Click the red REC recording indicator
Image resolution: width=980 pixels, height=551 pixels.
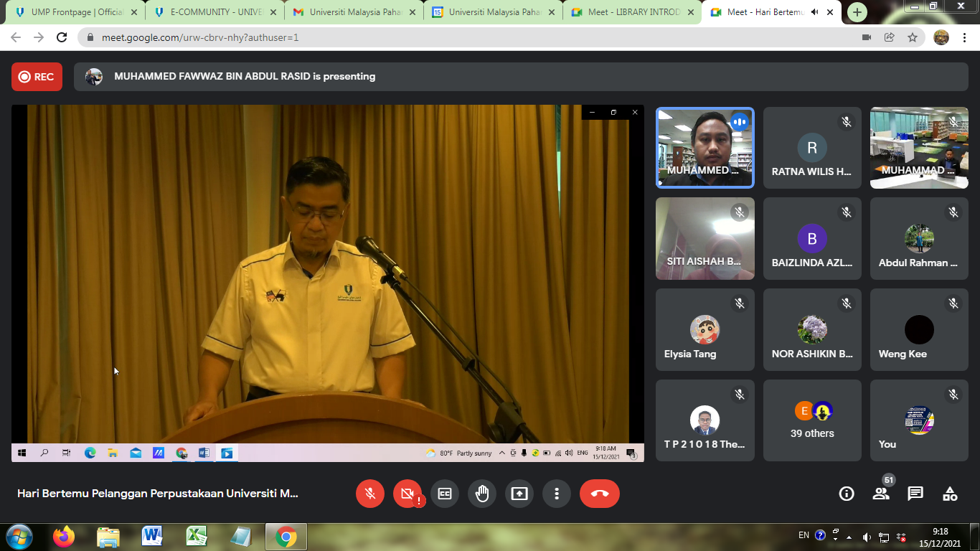click(37, 77)
